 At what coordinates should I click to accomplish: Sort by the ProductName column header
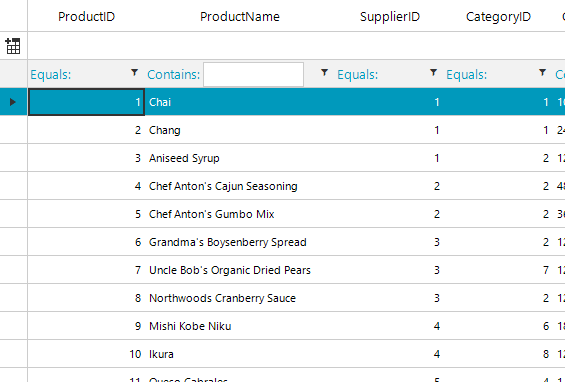(x=240, y=16)
